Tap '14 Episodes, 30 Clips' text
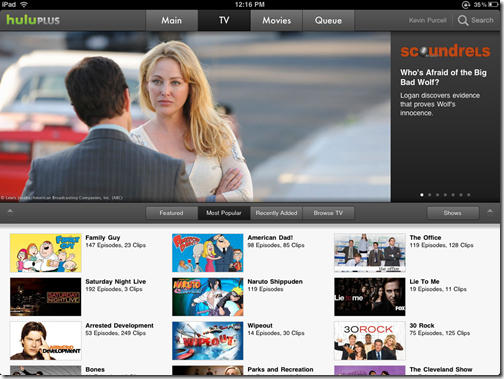The height and width of the screenshot is (379, 504). (276, 333)
